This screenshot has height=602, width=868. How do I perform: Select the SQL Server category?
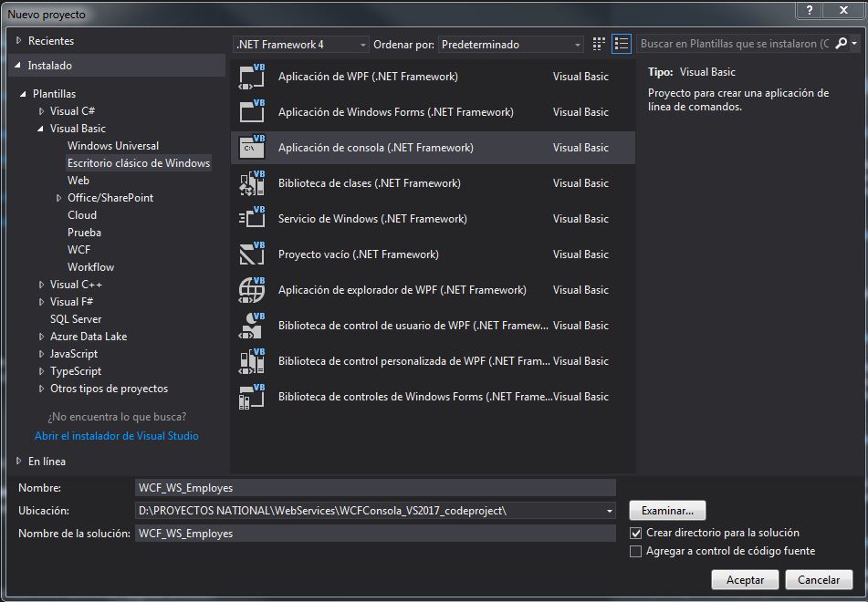point(76,319)
